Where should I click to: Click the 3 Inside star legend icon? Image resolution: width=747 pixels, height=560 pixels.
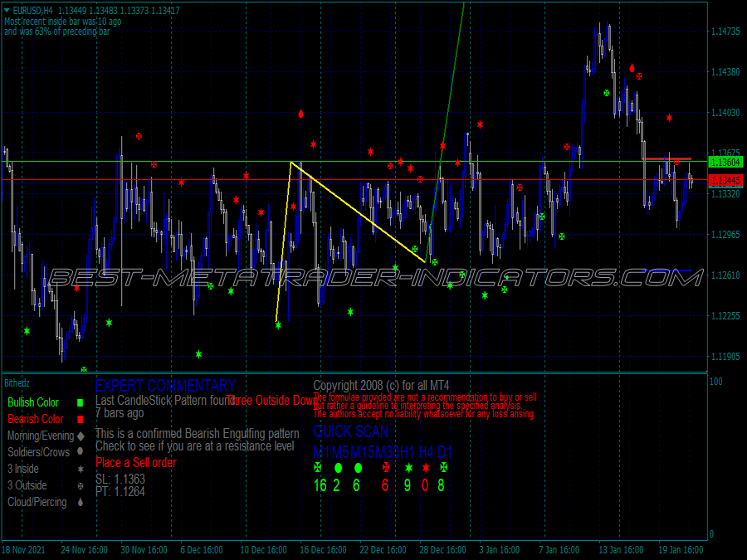coord(81,469)
